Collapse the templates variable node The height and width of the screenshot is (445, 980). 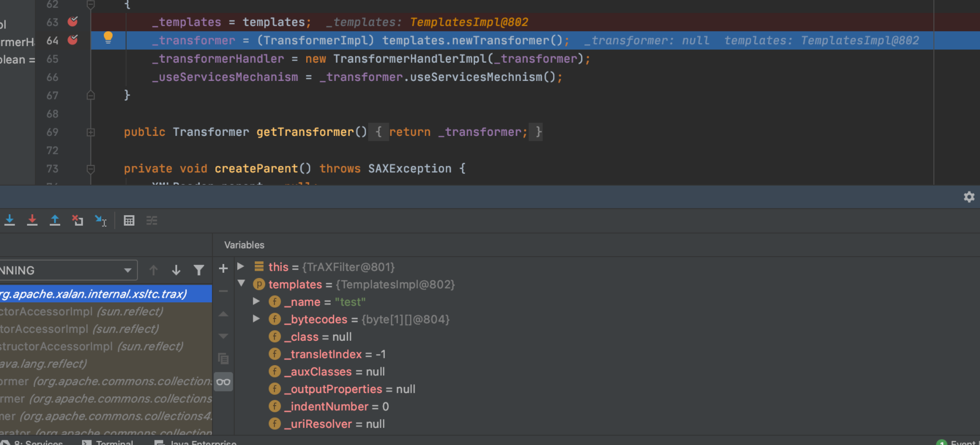[x=241, y=283]
